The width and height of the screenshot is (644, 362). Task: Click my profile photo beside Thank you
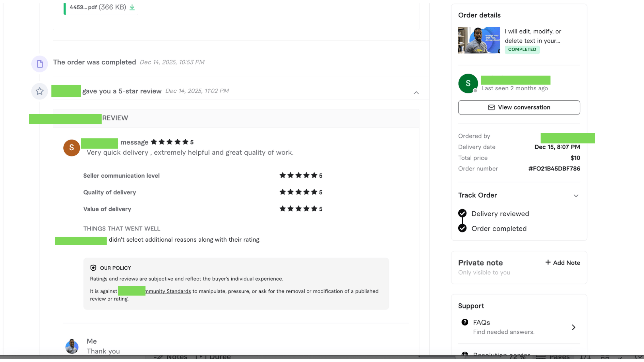point(72,346)
